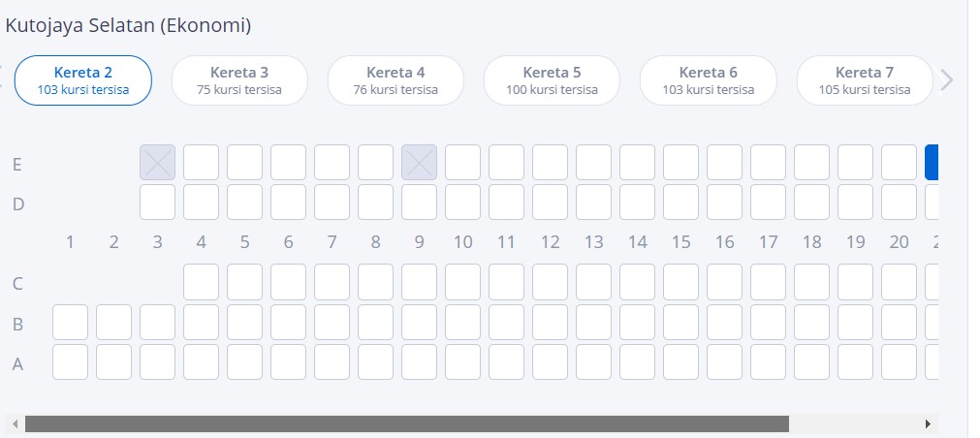Viewport: 980px width, 438px height.
Task: Select the Kereta 2 carriage tab
Action: pyautogui.click(x=83, y=80)
